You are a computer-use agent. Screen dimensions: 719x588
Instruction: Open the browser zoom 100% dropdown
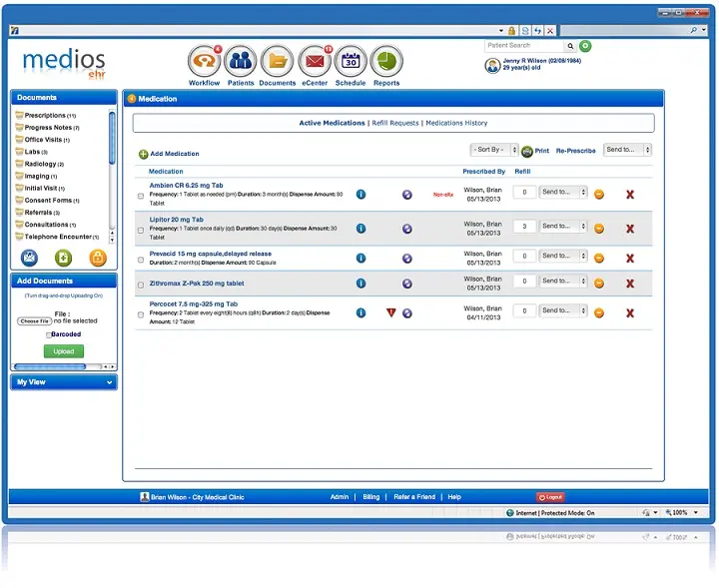click(x=696, y=512)
